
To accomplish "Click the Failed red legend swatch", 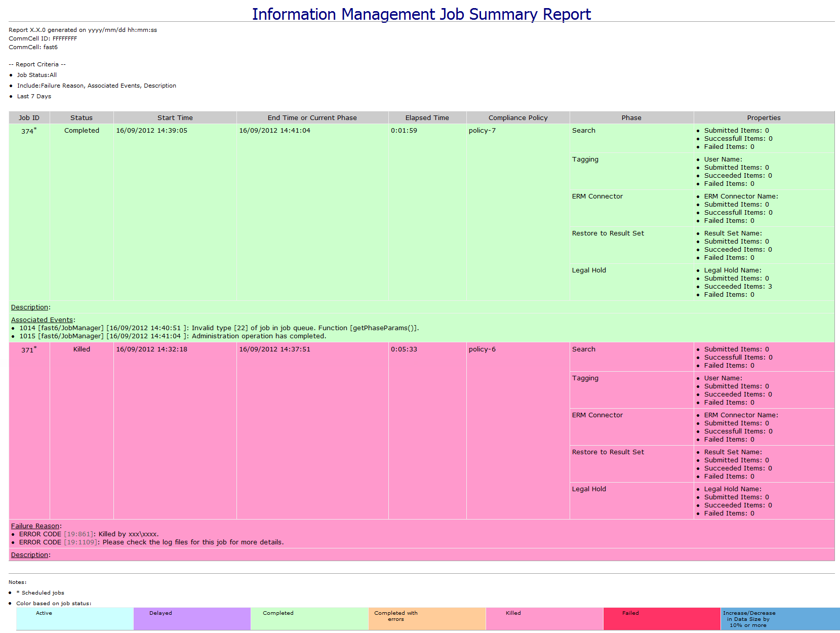I will pos(662,619).
